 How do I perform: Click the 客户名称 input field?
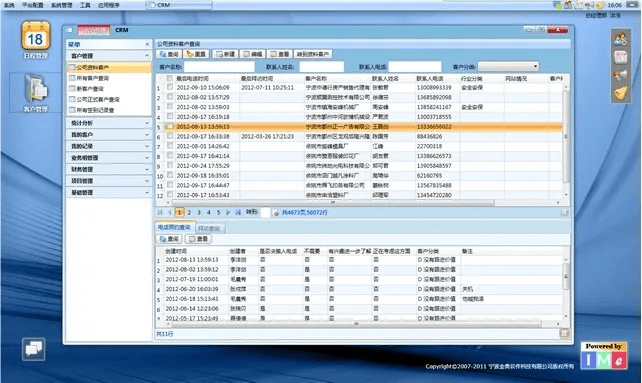click(219, 66)
